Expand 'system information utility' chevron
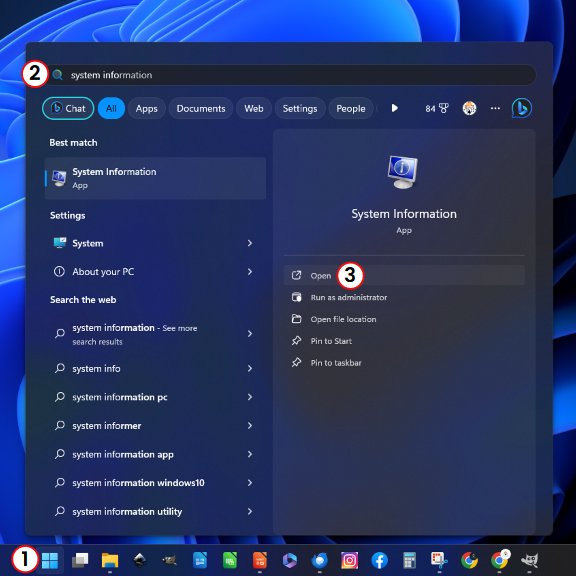This screenshot has width=576, height=576. coord(250,511)
